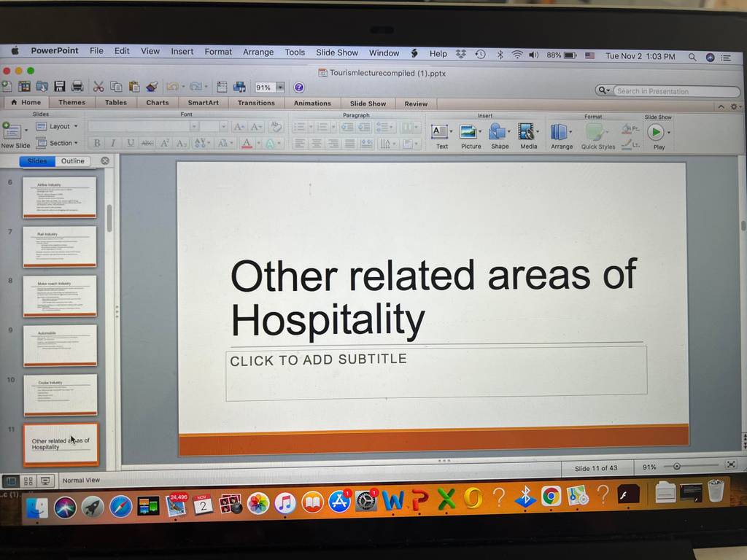Open the purple Help icon

click(x=298, y=87)
